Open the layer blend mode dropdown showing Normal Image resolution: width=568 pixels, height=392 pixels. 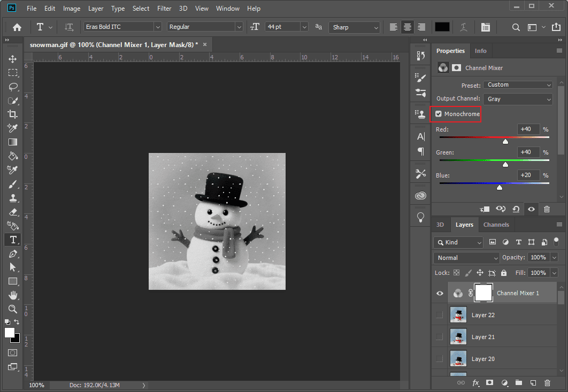point(466,257)
